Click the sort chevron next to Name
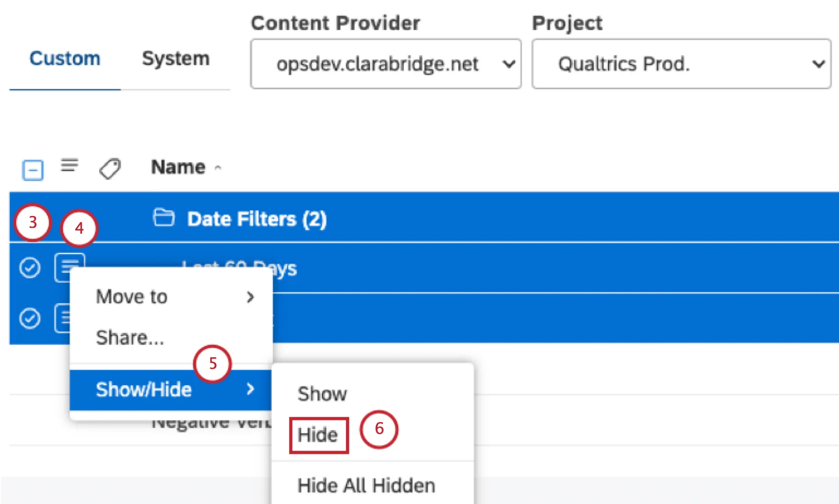This screenshot has width=839, height=504. click(218, 167)
